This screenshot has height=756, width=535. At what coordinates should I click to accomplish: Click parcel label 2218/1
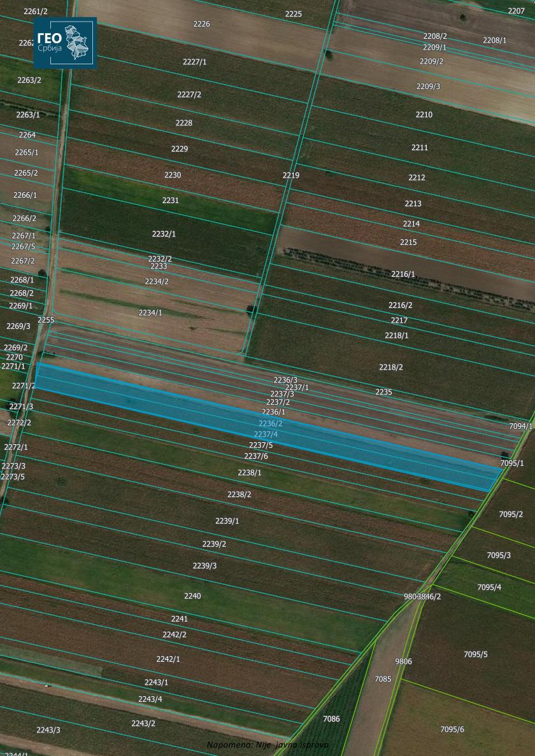click(397, 335)
